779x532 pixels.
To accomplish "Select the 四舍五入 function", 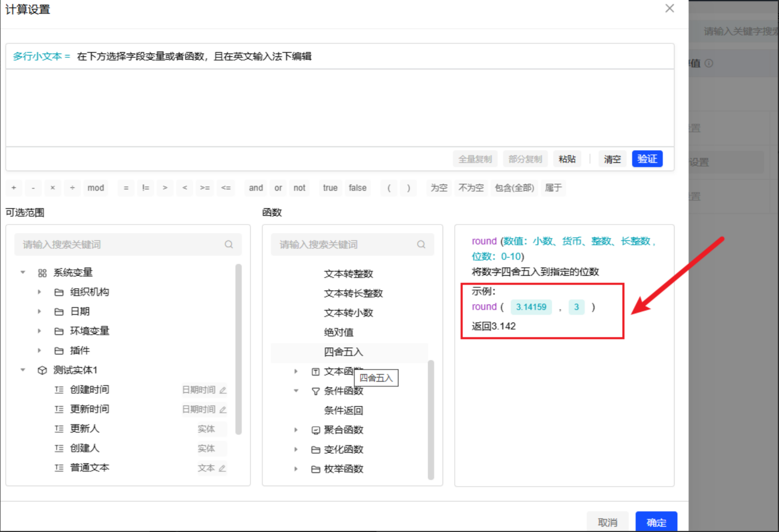I will coord(343,352).
